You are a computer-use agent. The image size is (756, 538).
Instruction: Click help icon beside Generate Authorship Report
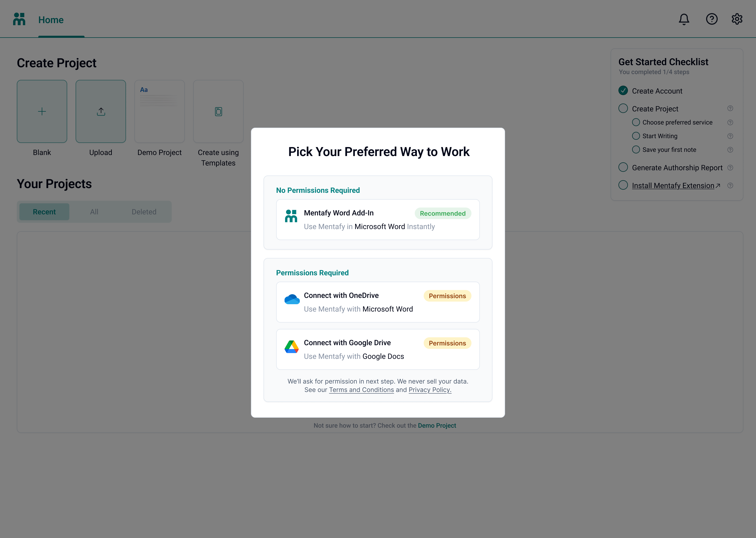tap(730, 168)
